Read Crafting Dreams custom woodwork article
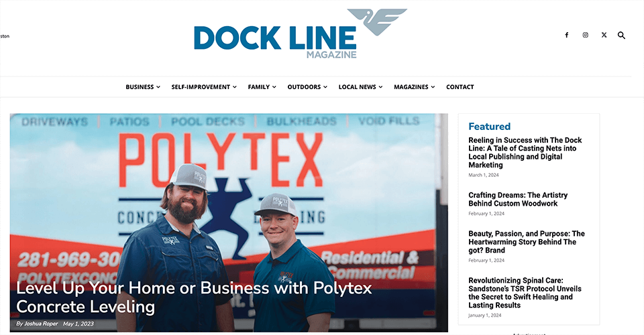The width and height of the screenshot is (644, 335). click(518, 199)
